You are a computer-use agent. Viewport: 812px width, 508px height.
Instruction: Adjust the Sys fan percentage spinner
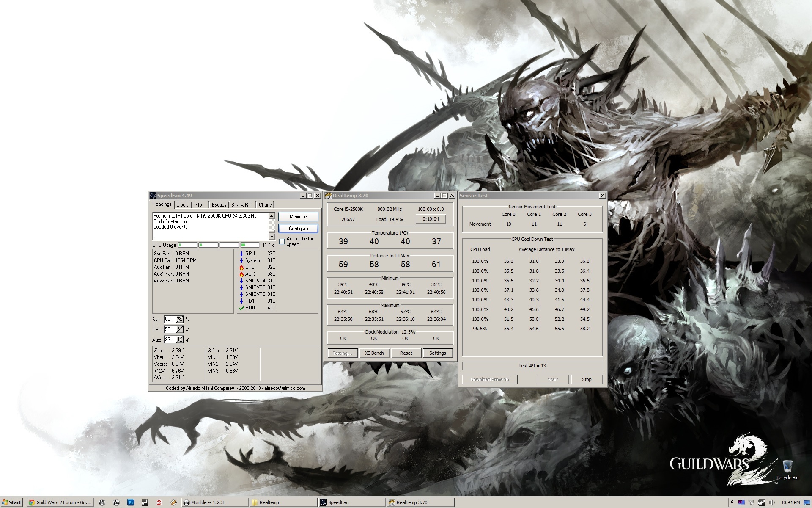pyautogui.click(x=180, y=319)
